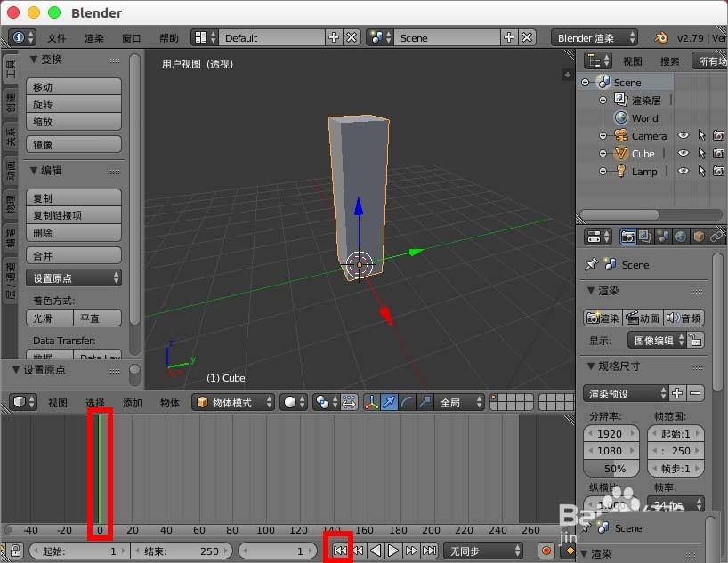This screenshot has width=728, height=563.
Task: Expand the Cube entry in the outliner
Action: click(603, 153)
